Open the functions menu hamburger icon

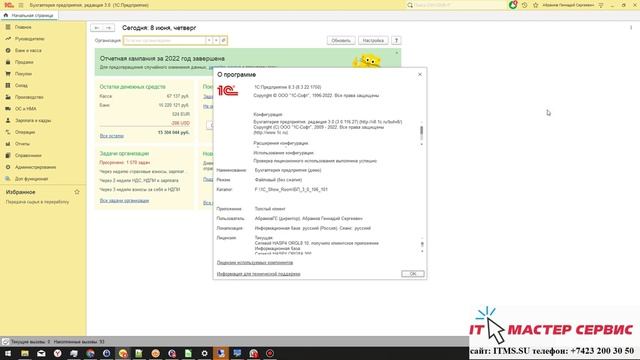(21, 5)
